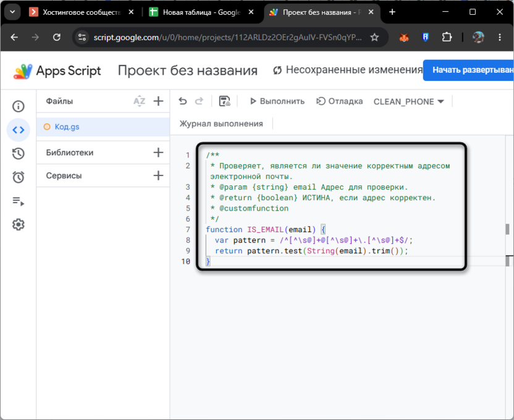Click the return pattern.test code line
Screen dimensions: 514x420
[311, 251]
